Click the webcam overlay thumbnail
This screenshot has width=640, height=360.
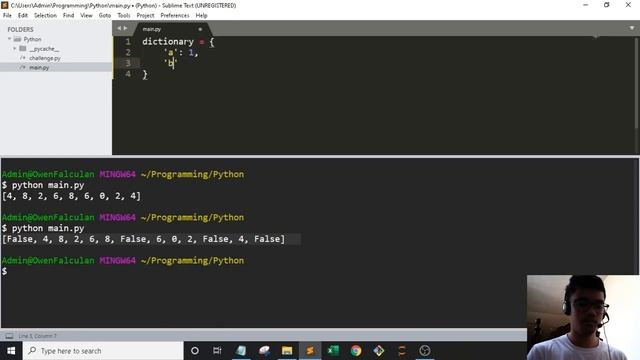pyautogui.click(x=583, y=318)
